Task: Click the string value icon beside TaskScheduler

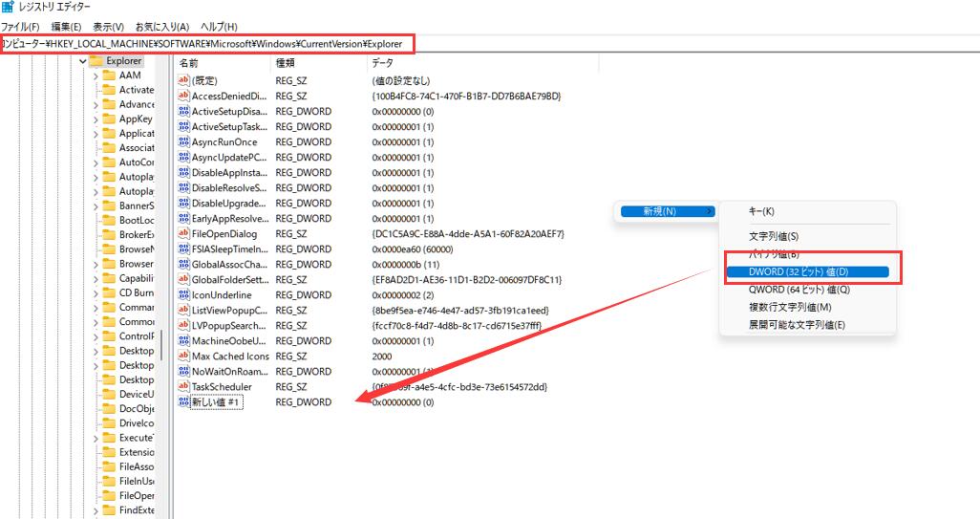Action: point(184,387)
